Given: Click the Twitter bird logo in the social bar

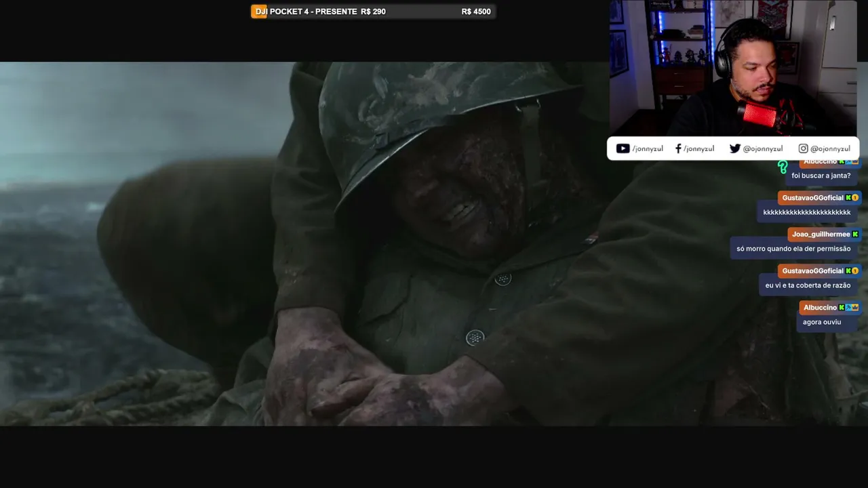Looking at the screenshot, I should pyautogui.click(x=735, y=148).
